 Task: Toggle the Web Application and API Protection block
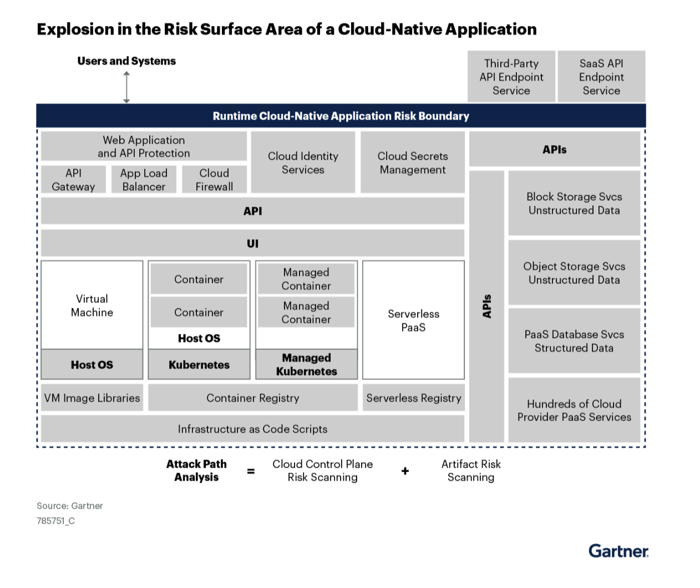click(x=143, y=146)
